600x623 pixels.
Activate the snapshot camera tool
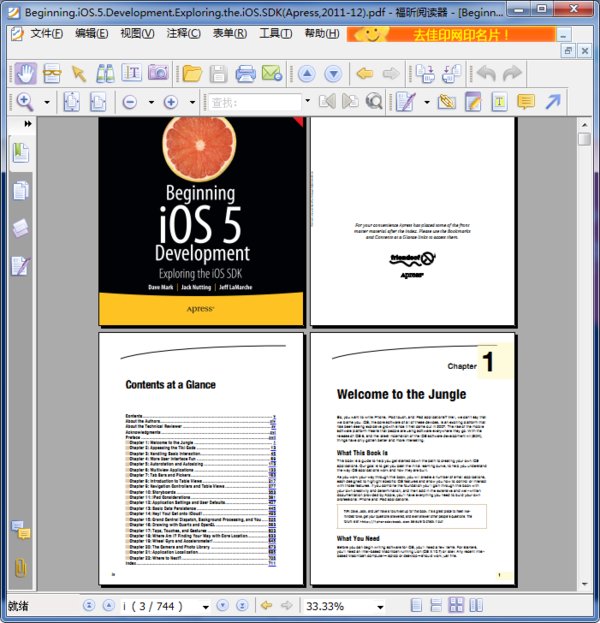click(x=158, y=73)
